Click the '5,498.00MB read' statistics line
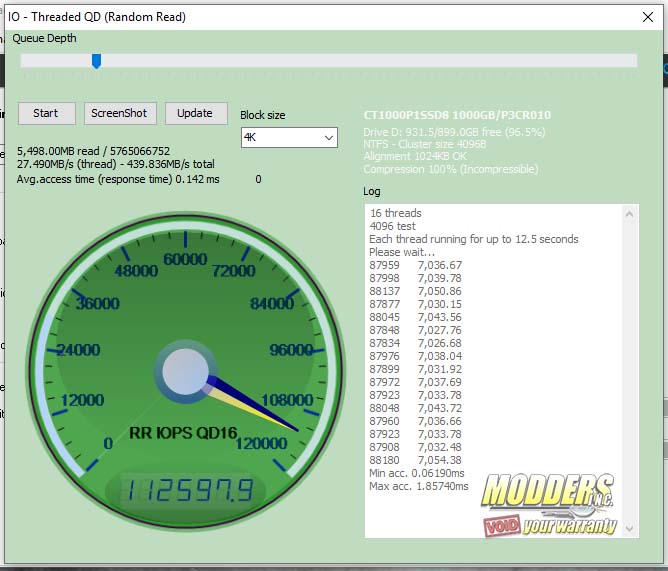668x571 pixels. [93, 151]
